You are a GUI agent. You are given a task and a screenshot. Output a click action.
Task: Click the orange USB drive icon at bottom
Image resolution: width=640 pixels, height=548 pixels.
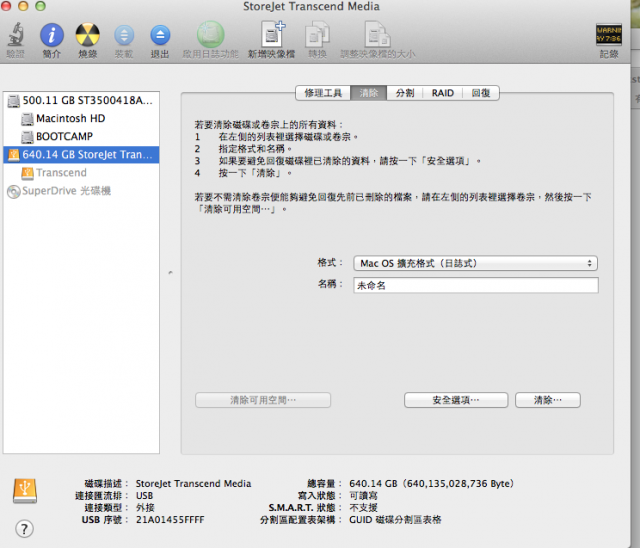pyautogui.click(x=25, y=490)
